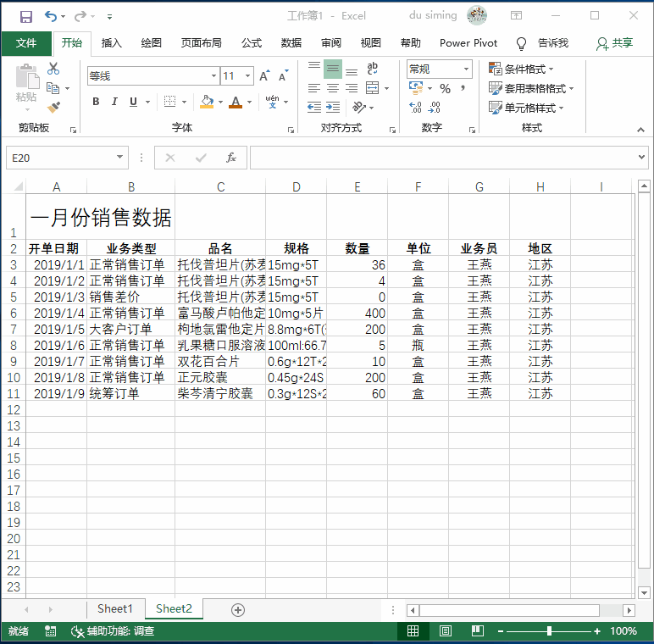Click inside the formula bar input
654x644 pixels.
click(442, 158)
